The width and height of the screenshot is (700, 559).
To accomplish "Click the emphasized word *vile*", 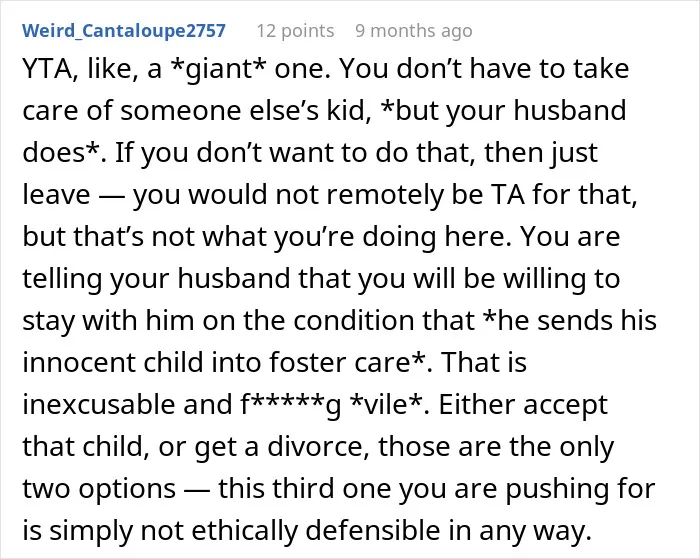I will [386, 405].
